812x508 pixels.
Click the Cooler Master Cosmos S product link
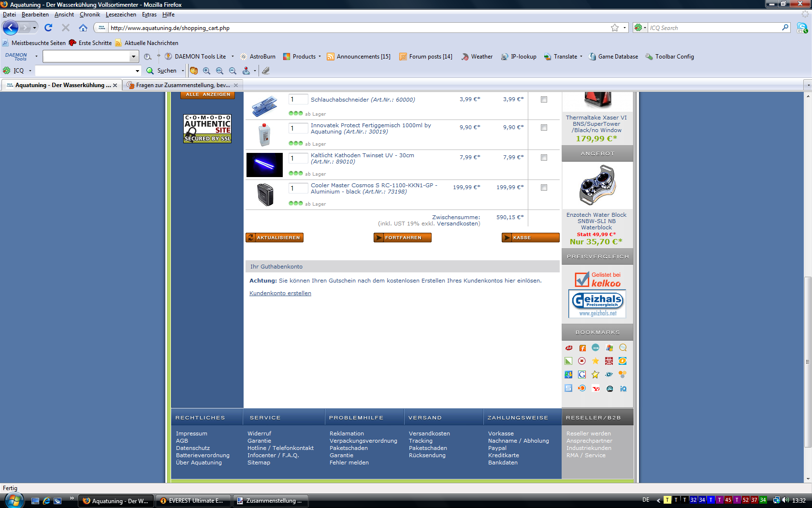point(374,189)
